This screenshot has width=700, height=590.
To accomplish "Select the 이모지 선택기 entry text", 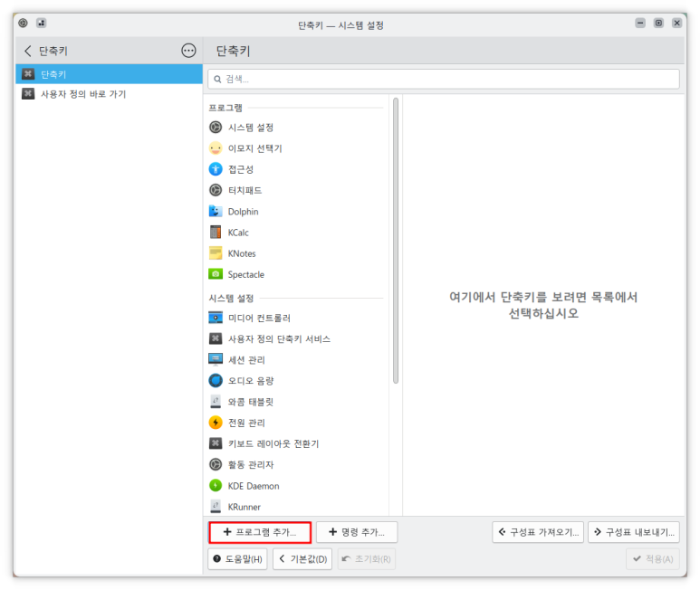I will 254,148.
